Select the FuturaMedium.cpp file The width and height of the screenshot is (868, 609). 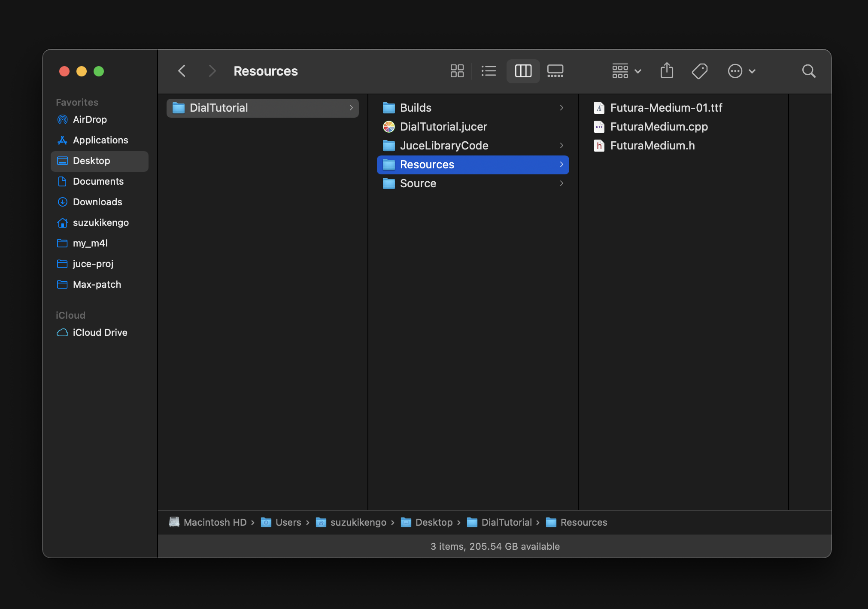(658, 126)
